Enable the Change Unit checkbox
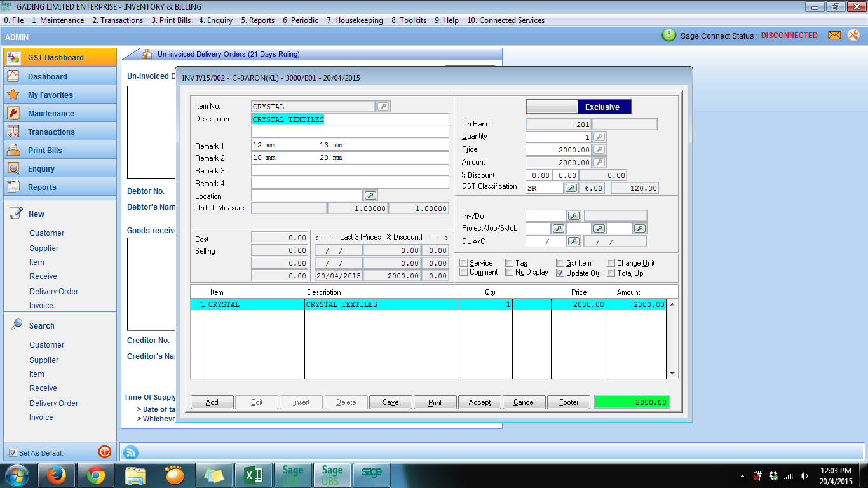This screenshot has width=868, height=488. click(611, 263)
